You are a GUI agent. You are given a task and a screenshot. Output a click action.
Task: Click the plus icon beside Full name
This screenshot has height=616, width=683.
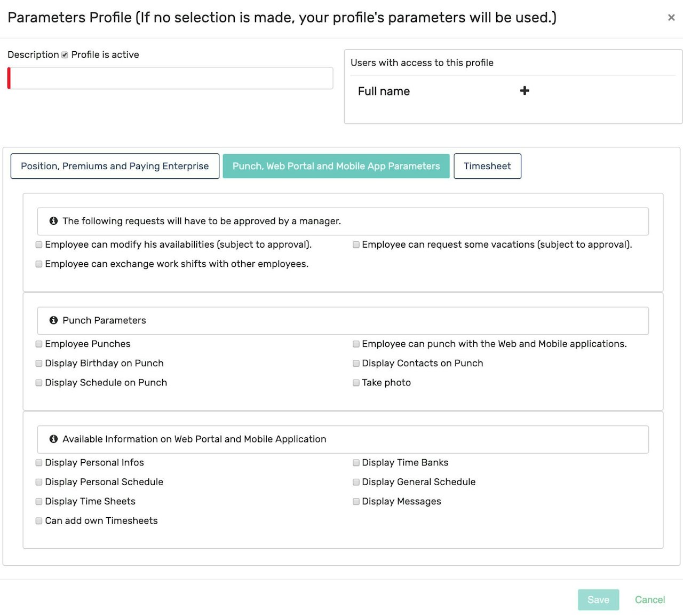525,91
